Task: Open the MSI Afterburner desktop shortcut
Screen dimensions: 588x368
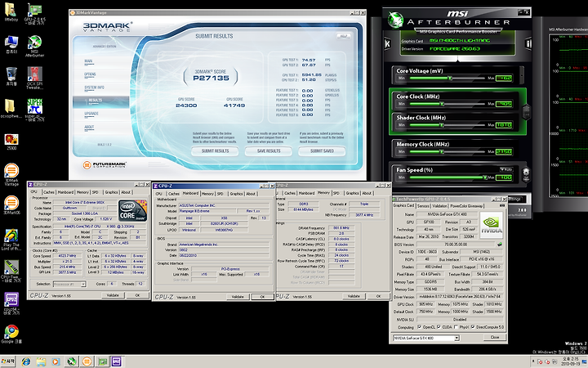Action: coord(35,46)
